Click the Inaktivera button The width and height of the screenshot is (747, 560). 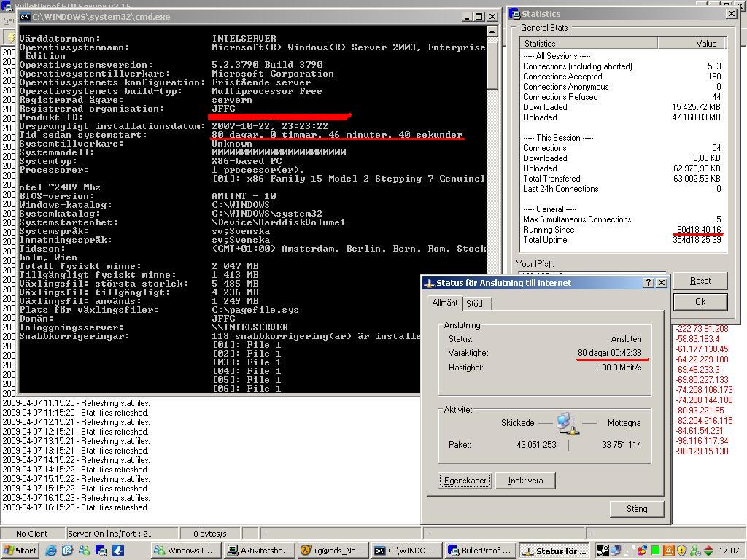[525, 481]
